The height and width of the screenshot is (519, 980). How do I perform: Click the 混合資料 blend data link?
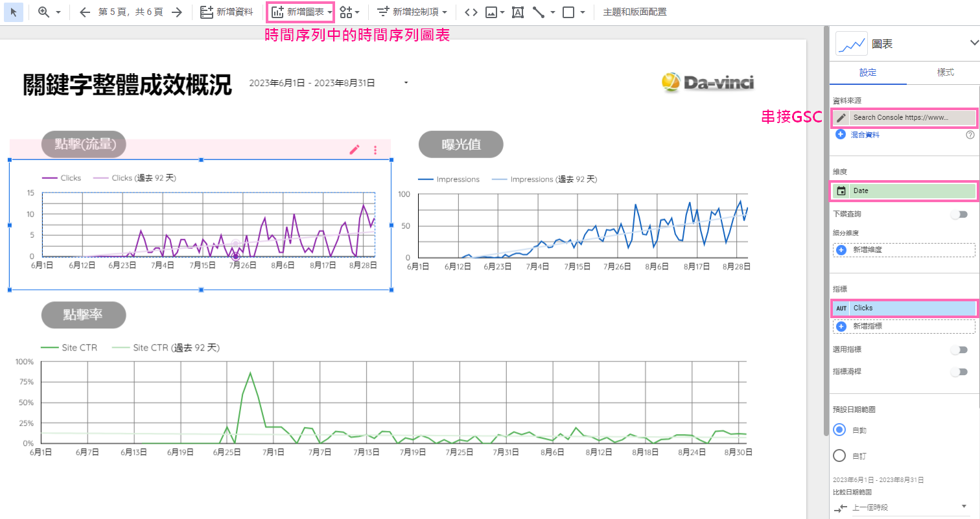point(865,135)
